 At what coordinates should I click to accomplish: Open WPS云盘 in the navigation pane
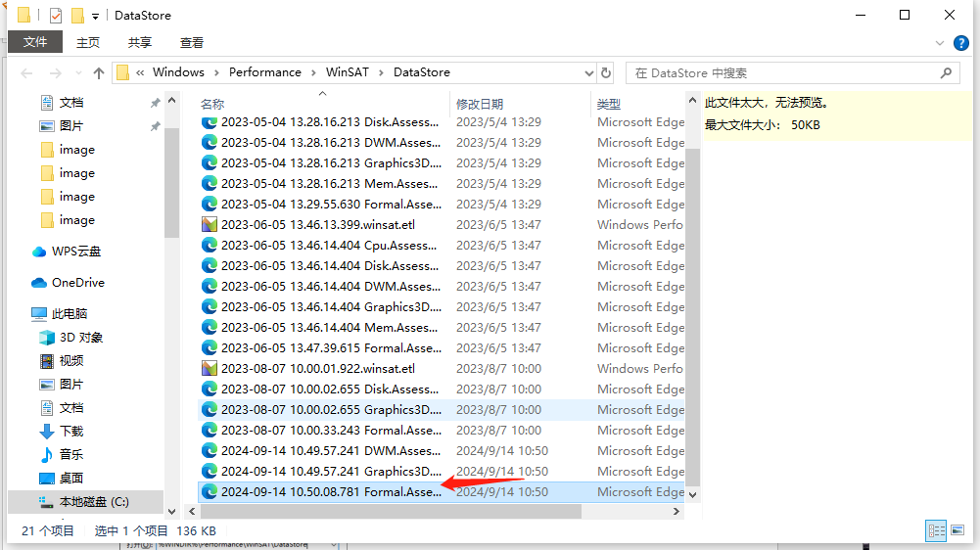tap(75, 252)
